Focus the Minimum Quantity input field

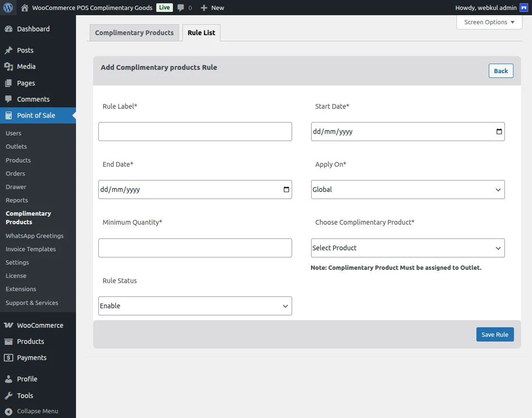click(x=195, y=248)
